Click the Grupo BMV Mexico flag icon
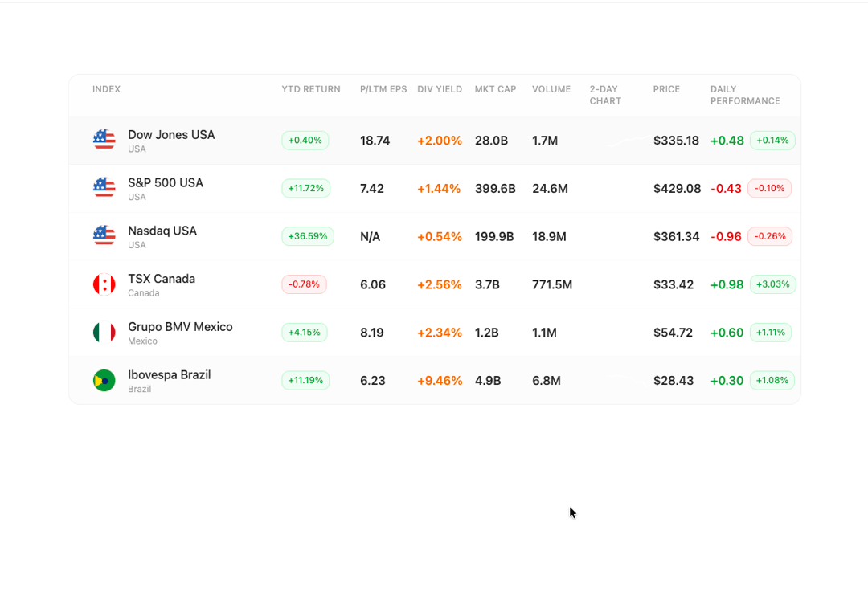Screen dimensions: 868x596 [104, 332]
